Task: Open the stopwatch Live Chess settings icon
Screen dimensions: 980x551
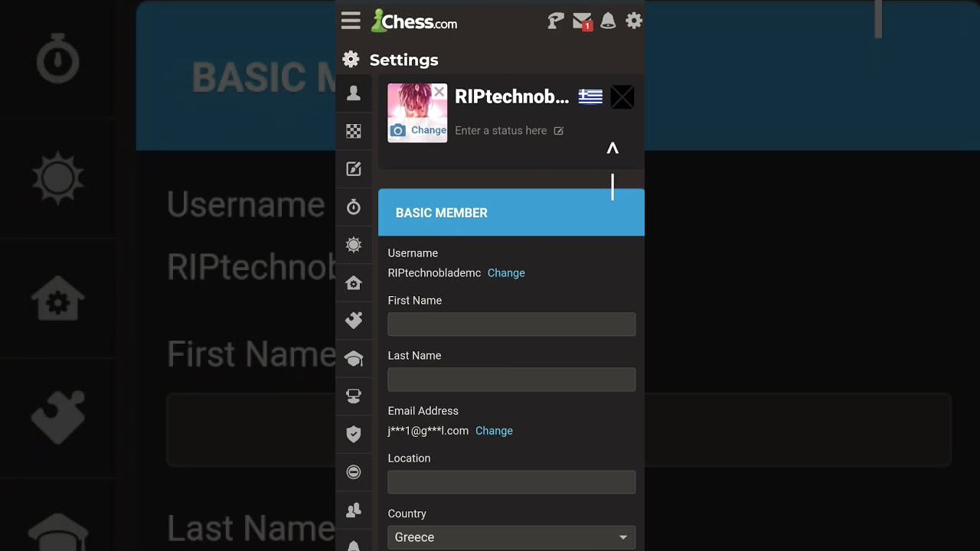Action: pyautogui.click(x=354, y=207)
